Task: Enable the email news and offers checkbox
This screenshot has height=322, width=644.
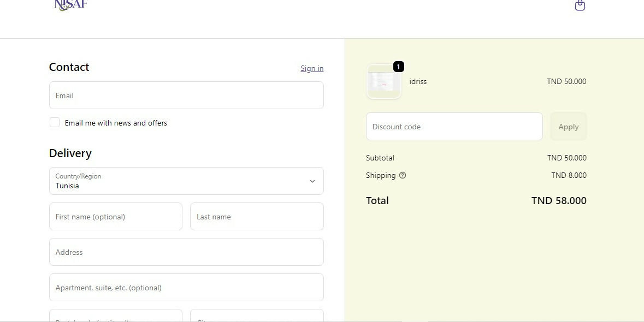Action: [55, 123]
